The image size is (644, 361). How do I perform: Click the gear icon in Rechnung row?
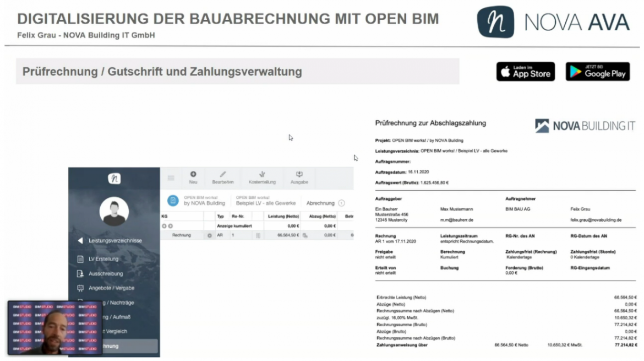(x=210, y=235)
